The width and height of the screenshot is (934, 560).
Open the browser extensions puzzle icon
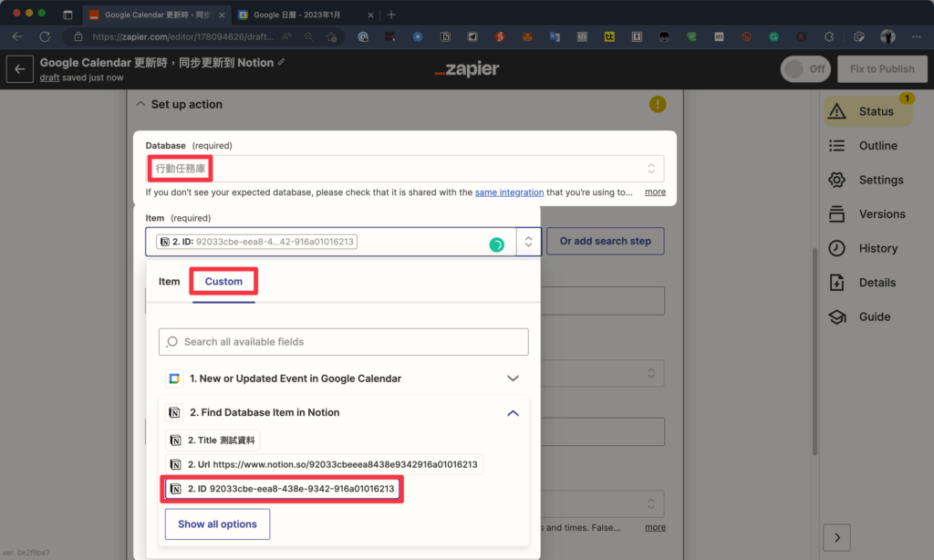pyautogui.click(x=829, y=36)
